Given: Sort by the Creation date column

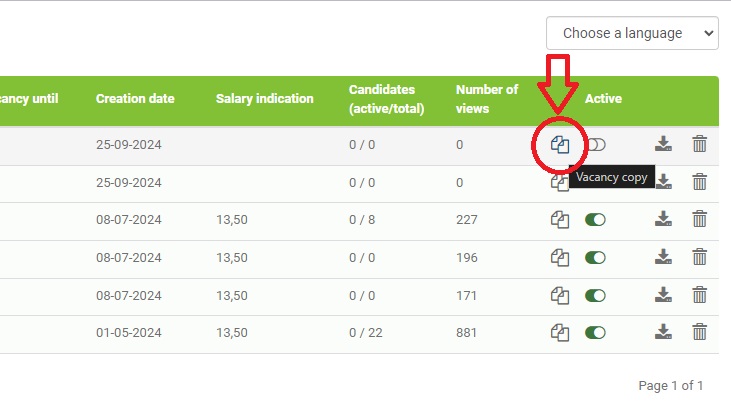Looking at the screenshot, I should point(135,99).
